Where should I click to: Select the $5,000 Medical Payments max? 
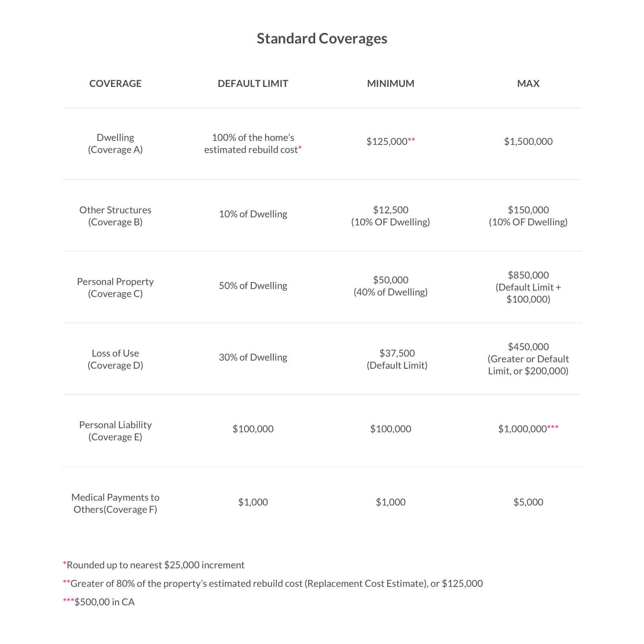[528, 502]
